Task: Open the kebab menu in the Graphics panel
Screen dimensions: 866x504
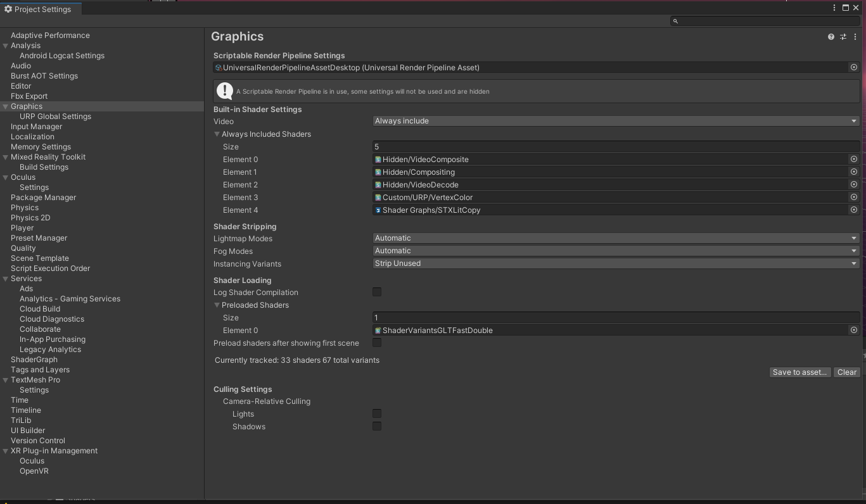Action: [855, 36]
